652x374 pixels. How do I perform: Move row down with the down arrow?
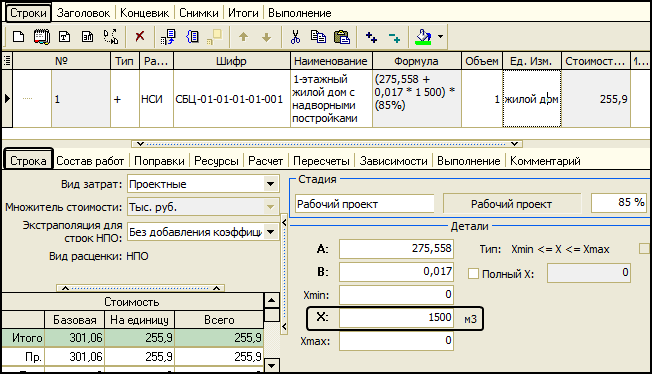[x=267, y=37]
